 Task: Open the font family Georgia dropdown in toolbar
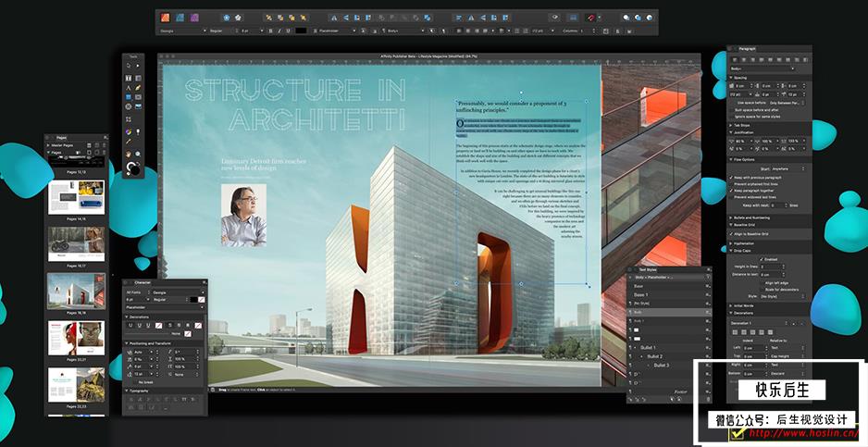(183, 31)
